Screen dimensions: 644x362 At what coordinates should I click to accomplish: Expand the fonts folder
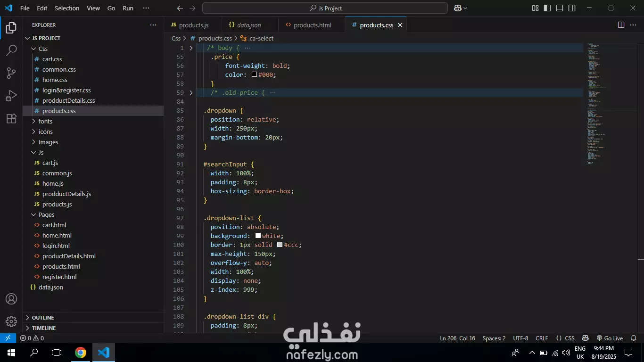[x=93, y=121]
